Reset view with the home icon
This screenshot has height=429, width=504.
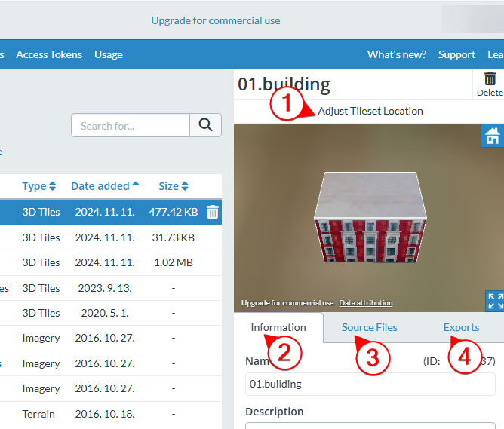pyautogui.click(x=493, y=136)
